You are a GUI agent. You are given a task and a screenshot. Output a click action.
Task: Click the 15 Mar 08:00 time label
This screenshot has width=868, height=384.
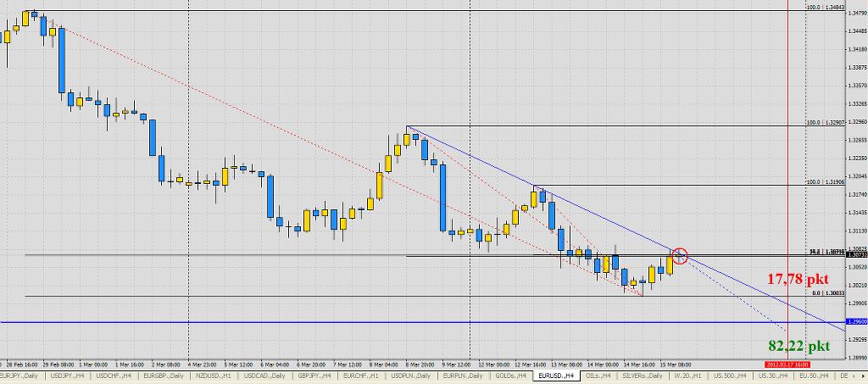pos(676,365)
